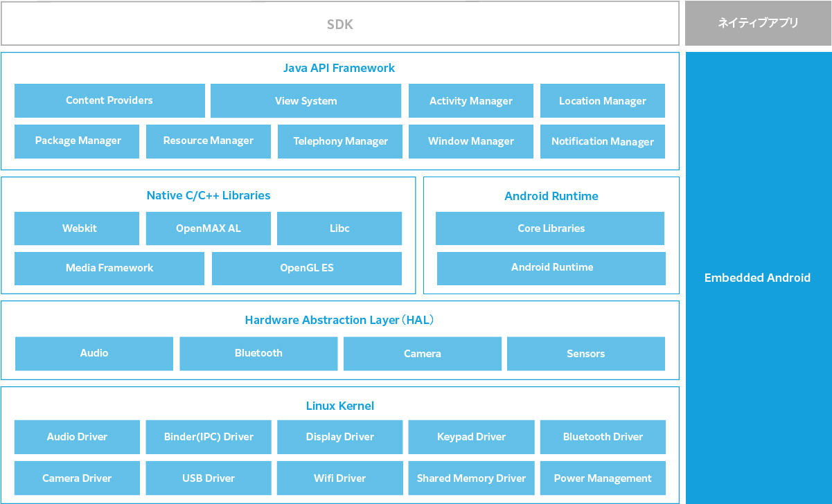Click the Shared Memory Driver block
This screenshot has width=832, height=504.
471,478
